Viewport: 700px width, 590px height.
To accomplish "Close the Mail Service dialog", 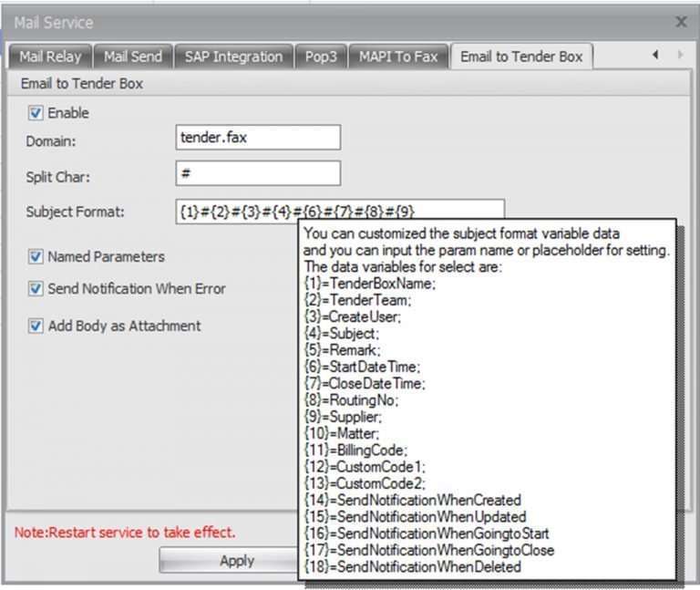I will [x=680, y=21].
